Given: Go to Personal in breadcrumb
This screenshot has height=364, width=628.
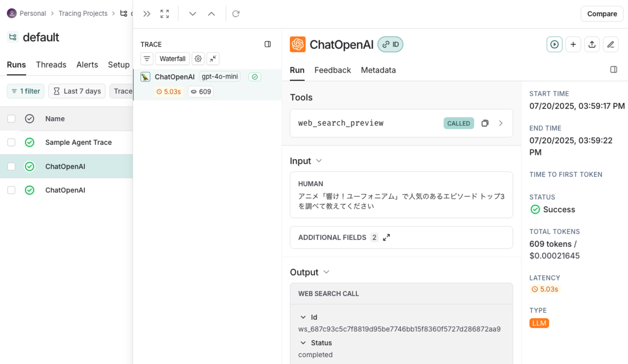Looking at the screenshot, I should click(x=33, y=13).
